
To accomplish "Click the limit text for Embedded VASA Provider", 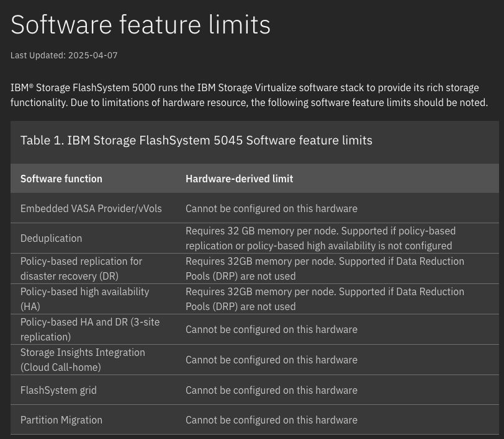I will tap(271, 208).
